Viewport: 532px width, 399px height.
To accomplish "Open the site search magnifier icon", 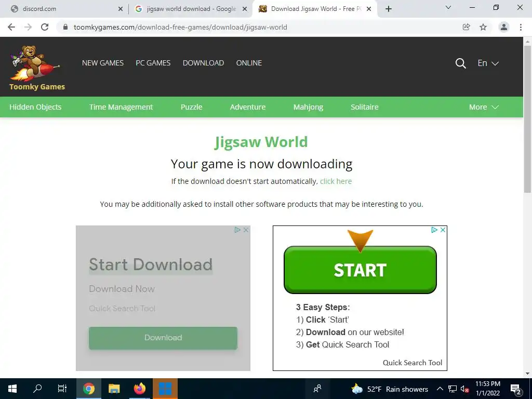I will [x=460, y=63].
